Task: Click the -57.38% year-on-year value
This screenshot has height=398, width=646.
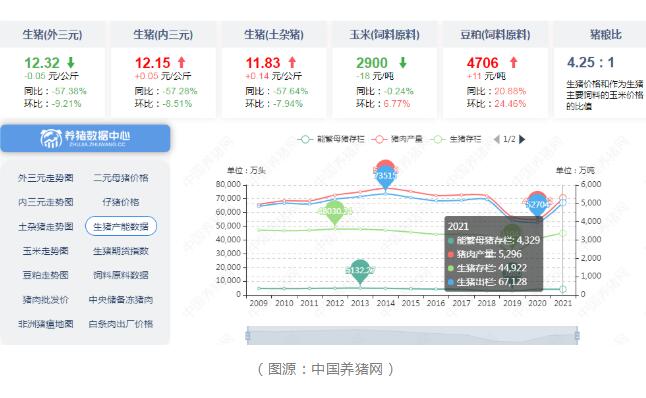Action: (70, 91)
